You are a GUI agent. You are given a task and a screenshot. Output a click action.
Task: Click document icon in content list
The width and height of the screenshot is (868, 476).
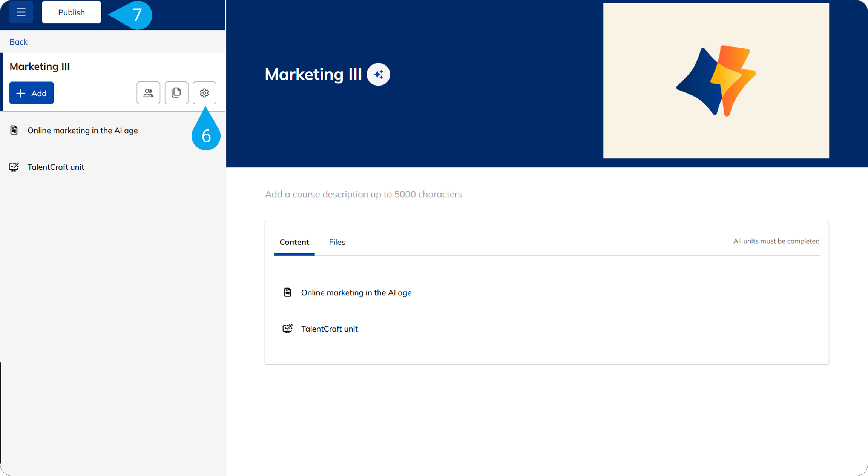point(288,292)
